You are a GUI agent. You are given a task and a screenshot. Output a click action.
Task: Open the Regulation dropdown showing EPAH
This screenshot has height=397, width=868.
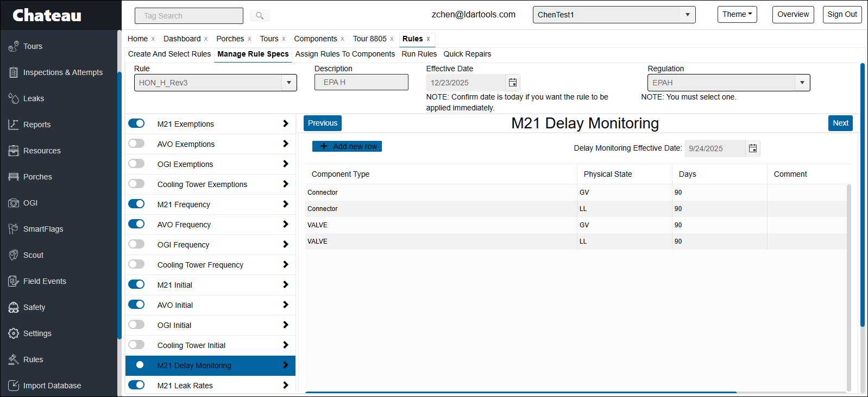(802, 83)
